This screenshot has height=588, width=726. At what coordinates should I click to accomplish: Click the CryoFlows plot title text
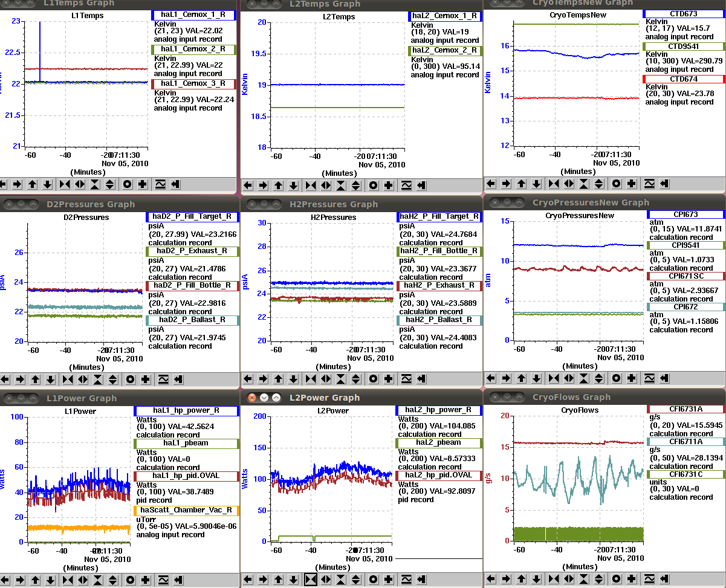tap(580, 410)
